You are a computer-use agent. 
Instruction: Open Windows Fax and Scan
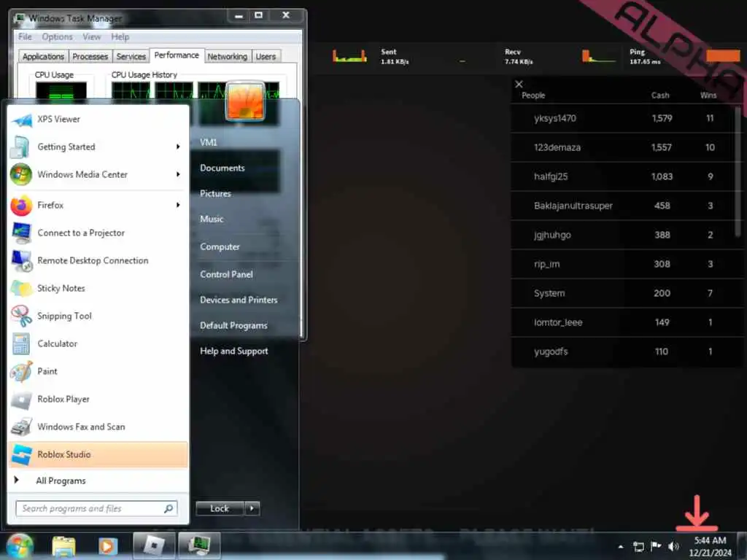point(98,427)
